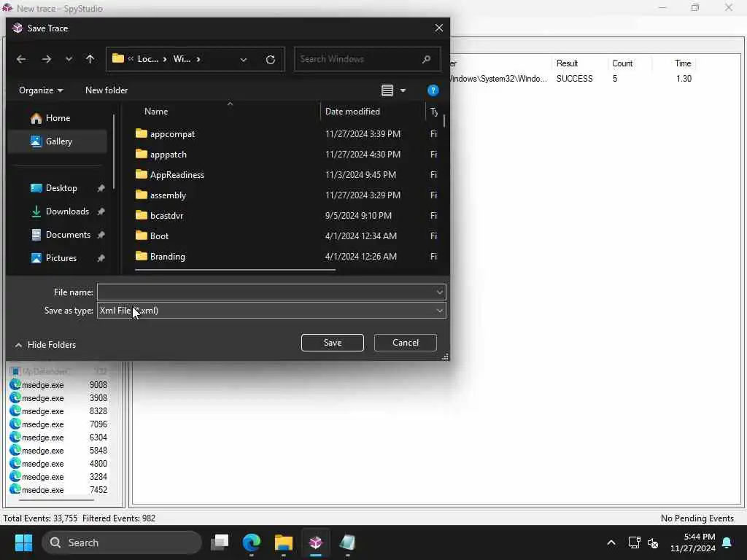
Task: Close the Save Trace dialog
Action: click(x=438, y=28)
